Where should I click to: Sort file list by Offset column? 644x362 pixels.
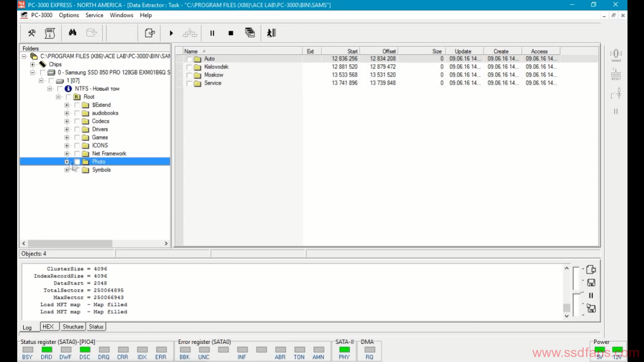click(379, 51)
